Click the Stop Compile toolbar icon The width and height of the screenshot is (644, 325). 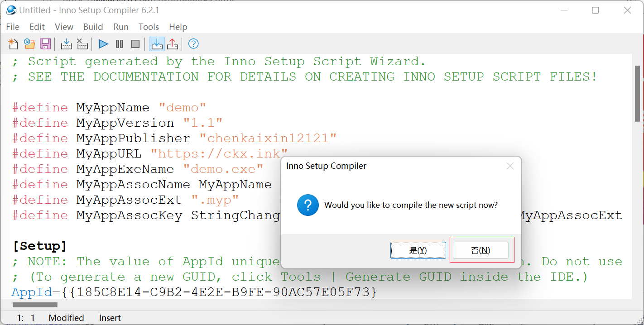(82, 44)
